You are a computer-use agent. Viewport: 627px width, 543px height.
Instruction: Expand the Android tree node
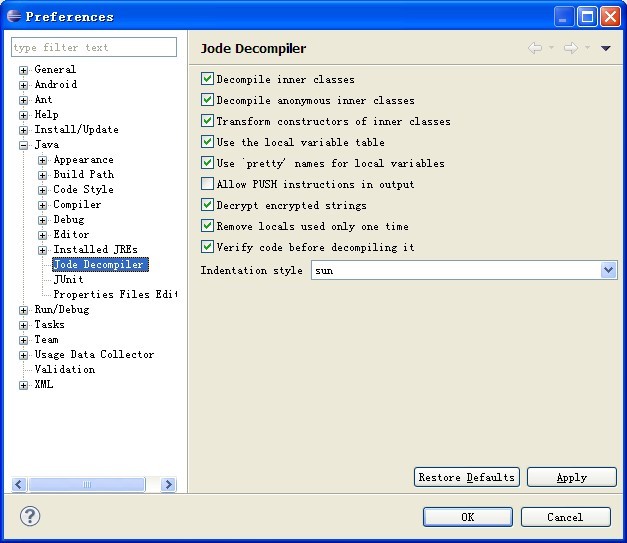pyautogui.click(x=24, y=85)
